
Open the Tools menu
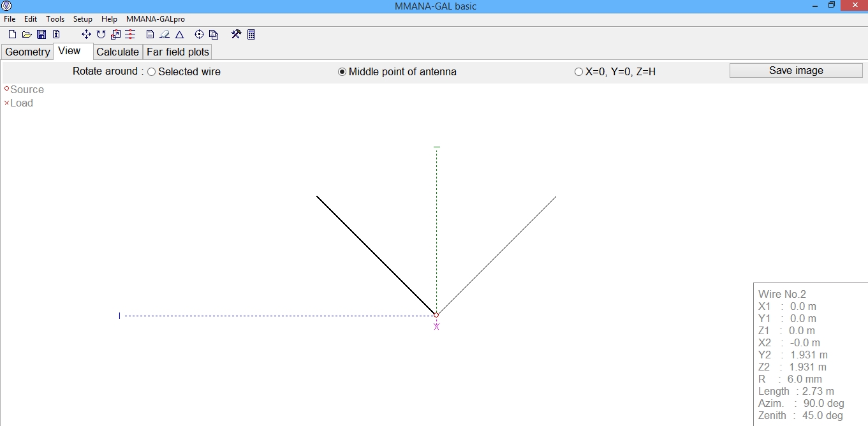point(55,19)
